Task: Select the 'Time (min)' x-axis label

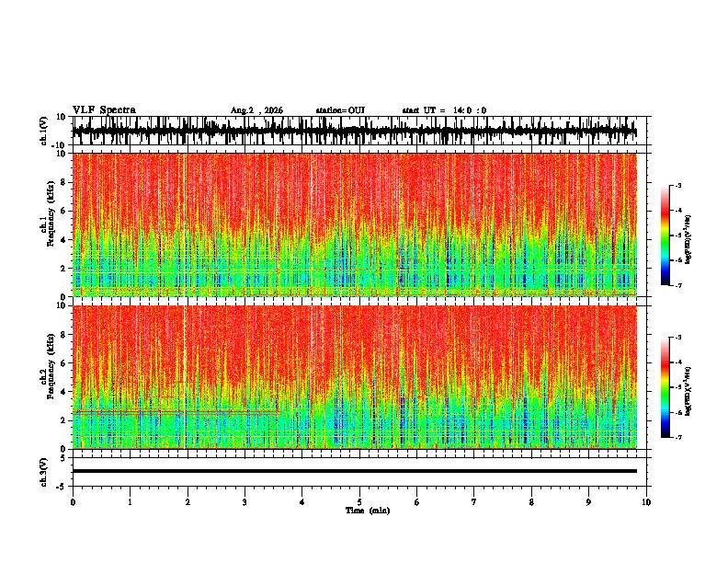Action: click(368, 511)
